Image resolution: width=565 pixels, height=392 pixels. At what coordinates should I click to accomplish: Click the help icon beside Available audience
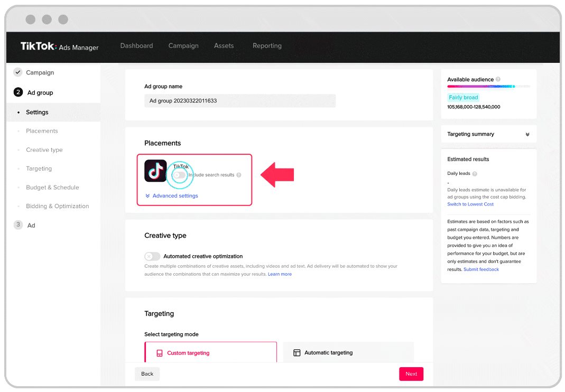[498, 79]
